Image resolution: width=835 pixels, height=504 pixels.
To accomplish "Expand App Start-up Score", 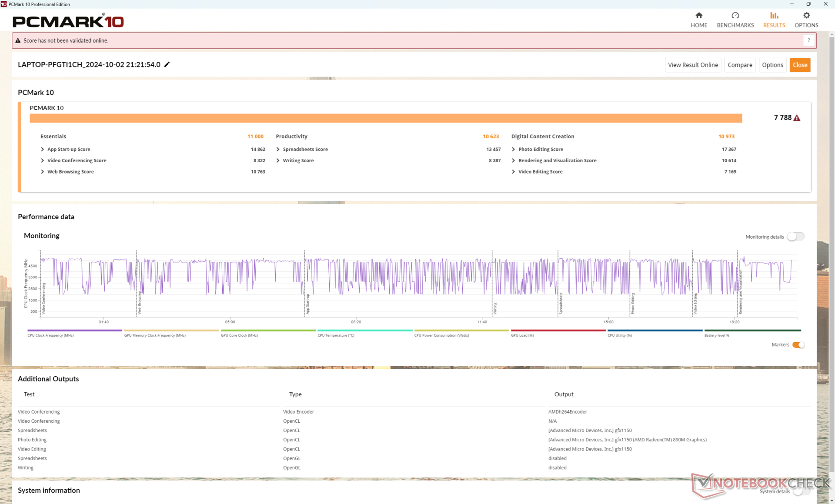I will (x=42, y=149).
